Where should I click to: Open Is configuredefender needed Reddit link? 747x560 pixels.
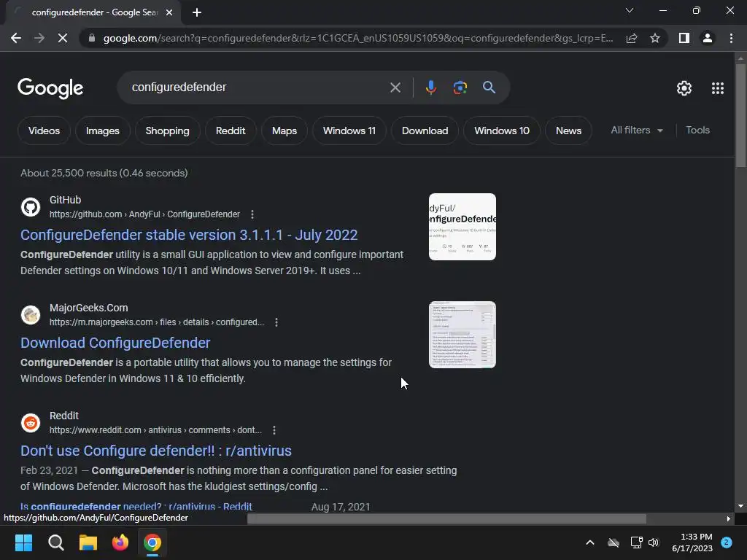coord(136,507)
